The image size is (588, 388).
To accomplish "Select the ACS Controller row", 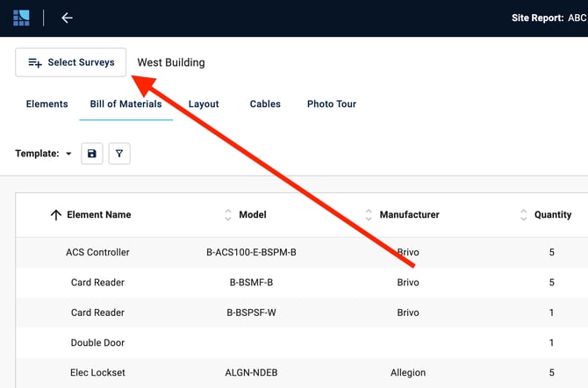I will tap(97, 252).
